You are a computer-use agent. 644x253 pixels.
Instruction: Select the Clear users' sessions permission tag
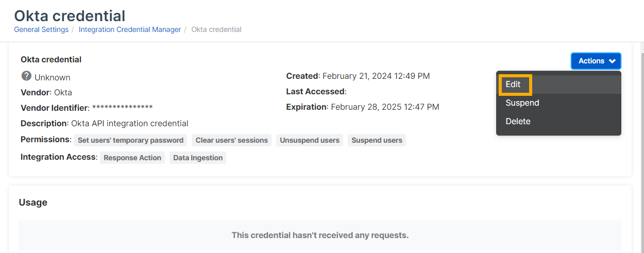(x=232, y=140)
